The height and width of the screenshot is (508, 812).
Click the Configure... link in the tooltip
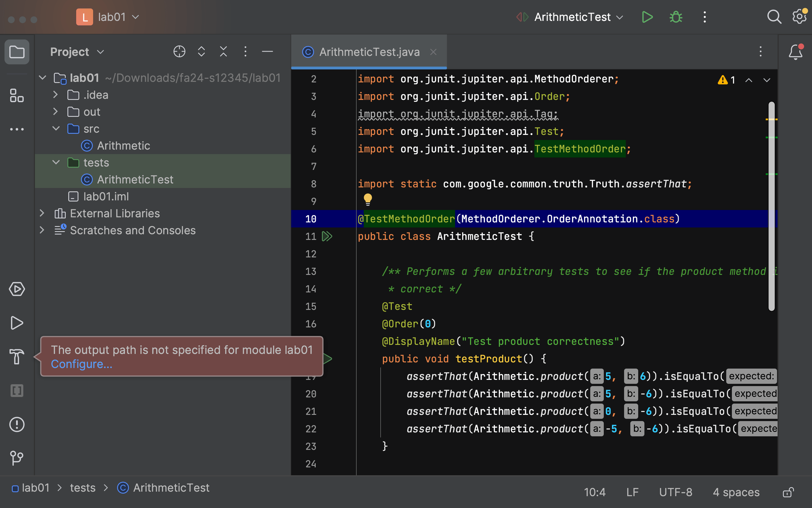click(x=82, y=364)
